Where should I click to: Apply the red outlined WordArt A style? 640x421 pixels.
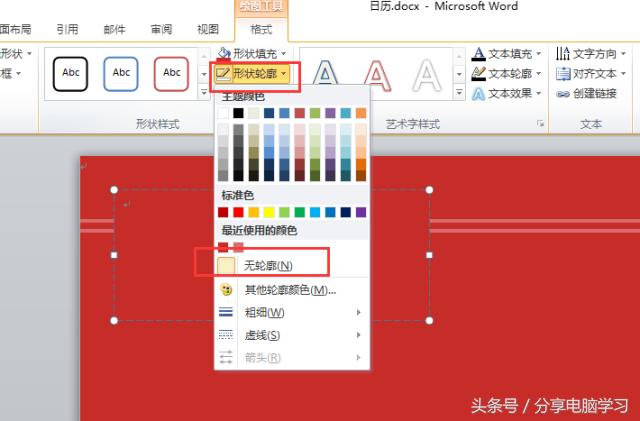pyautogui.click(x=377, y=75)
